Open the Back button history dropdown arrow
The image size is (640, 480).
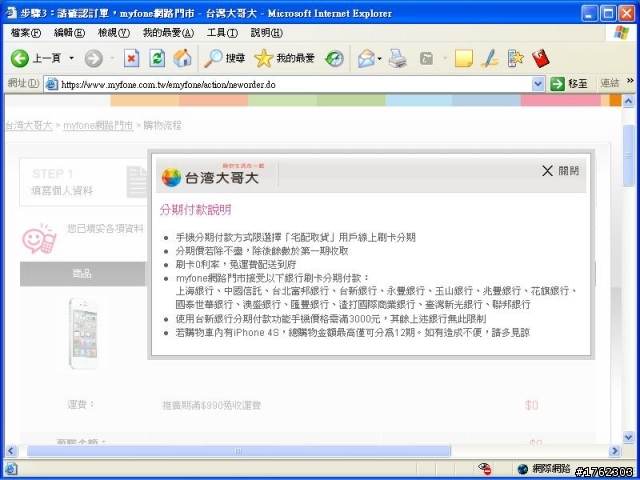[71, 59]
